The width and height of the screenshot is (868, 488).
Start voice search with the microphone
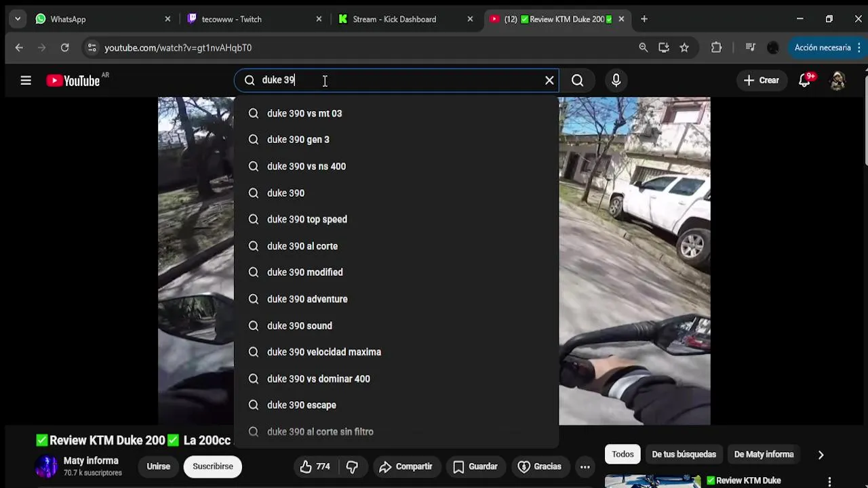tap(616, 81)
